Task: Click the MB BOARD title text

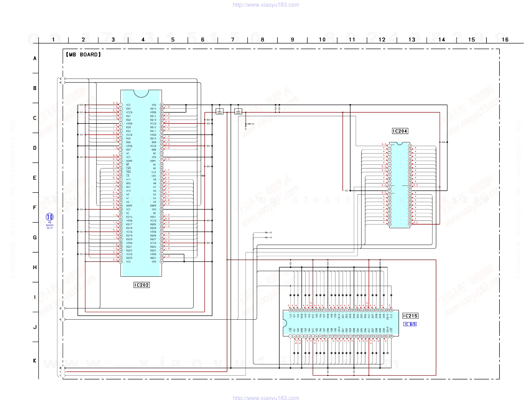Action: [x=83, y=55]
